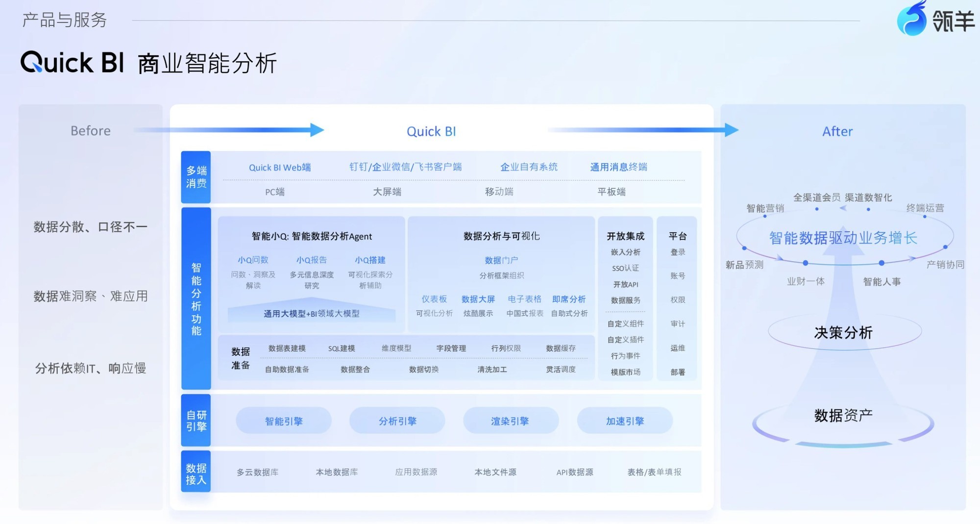Click the 数据分散、口径不一 text

click(90, 226)
